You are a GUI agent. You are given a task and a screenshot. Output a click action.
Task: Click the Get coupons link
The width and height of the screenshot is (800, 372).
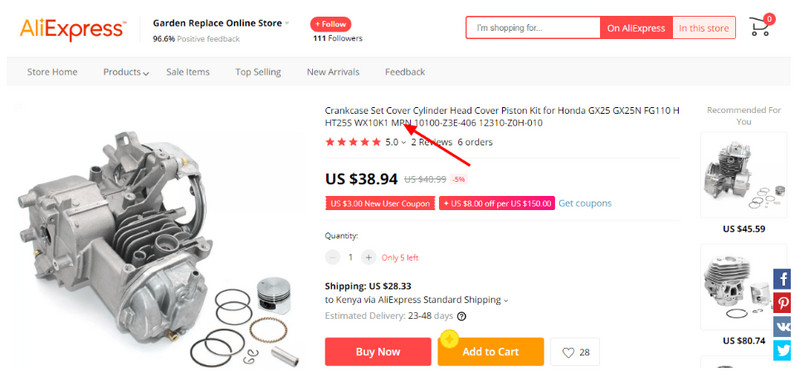585,203
